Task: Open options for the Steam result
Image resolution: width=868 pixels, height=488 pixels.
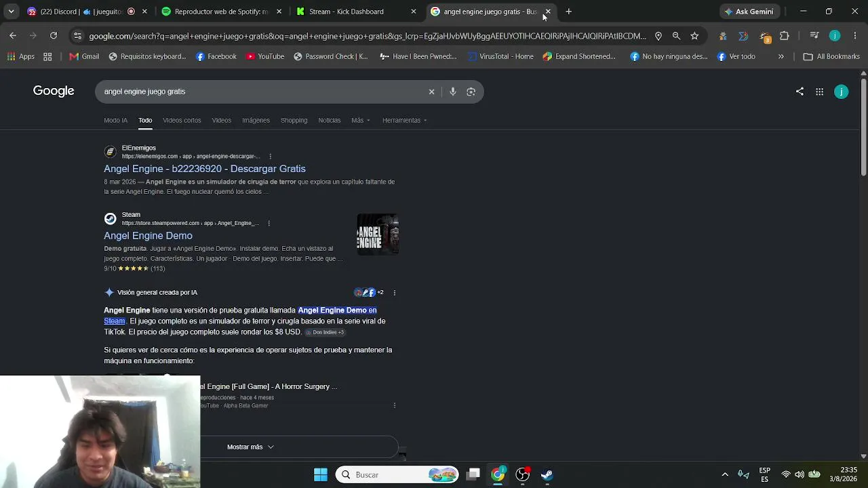Action: click(x=269, y=223)
